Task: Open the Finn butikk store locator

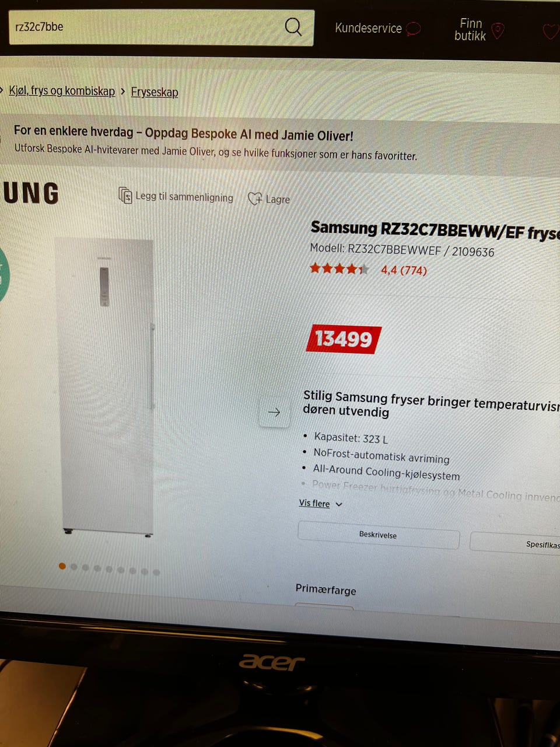Action: click(x=479, y=29)
